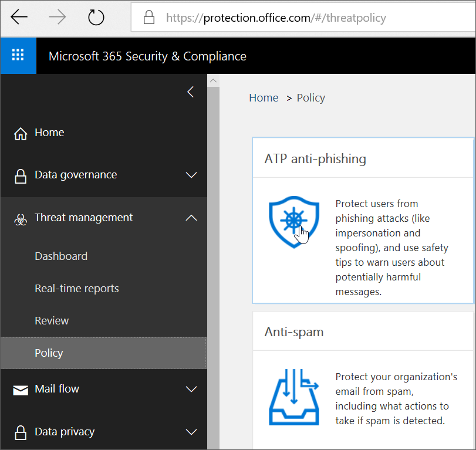The image size is (476, 450).
Task: Open Real-time reports in sidebar
Action: click(x=77, y=288)
